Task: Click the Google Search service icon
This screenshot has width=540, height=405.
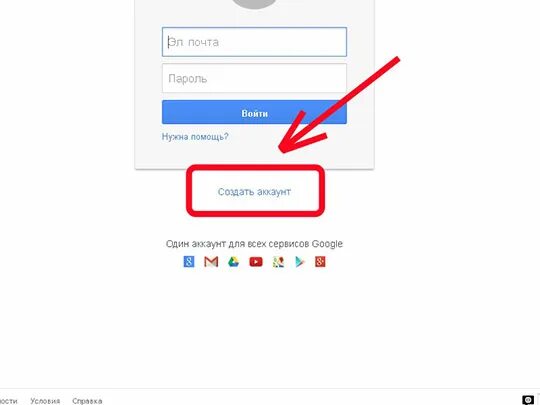Action: 189,262
